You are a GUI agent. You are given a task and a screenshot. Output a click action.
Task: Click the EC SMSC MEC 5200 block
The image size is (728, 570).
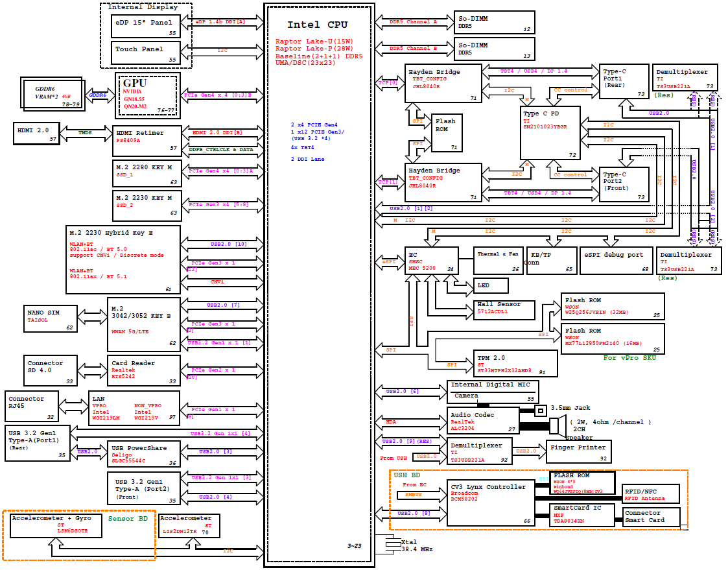click(x=431, y=260)
